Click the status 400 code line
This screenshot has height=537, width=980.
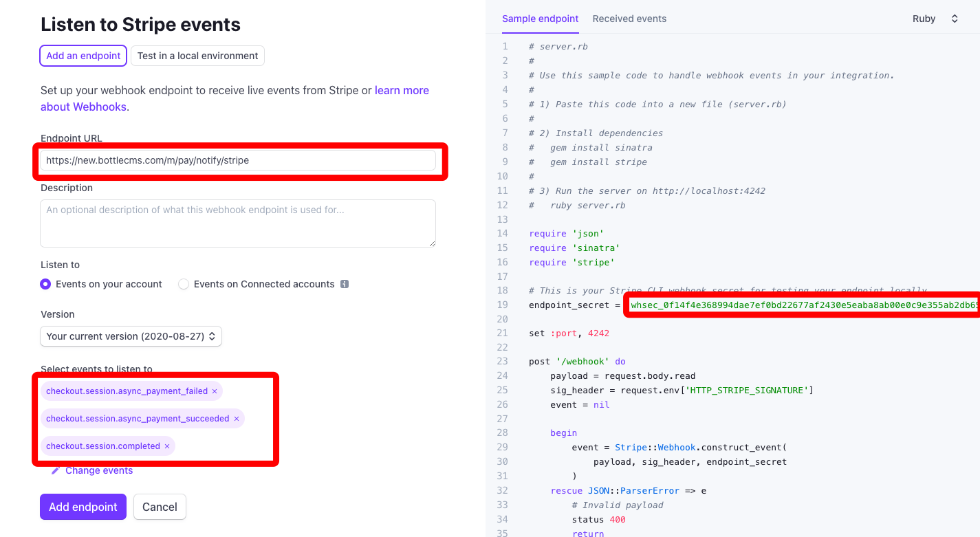click(599, 519)
